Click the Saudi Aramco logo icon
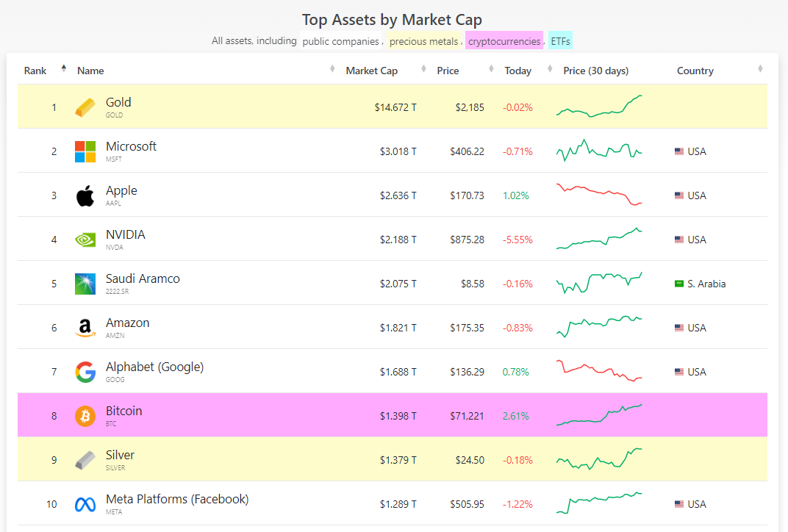The image size is (788, 532). click(85, 284)
